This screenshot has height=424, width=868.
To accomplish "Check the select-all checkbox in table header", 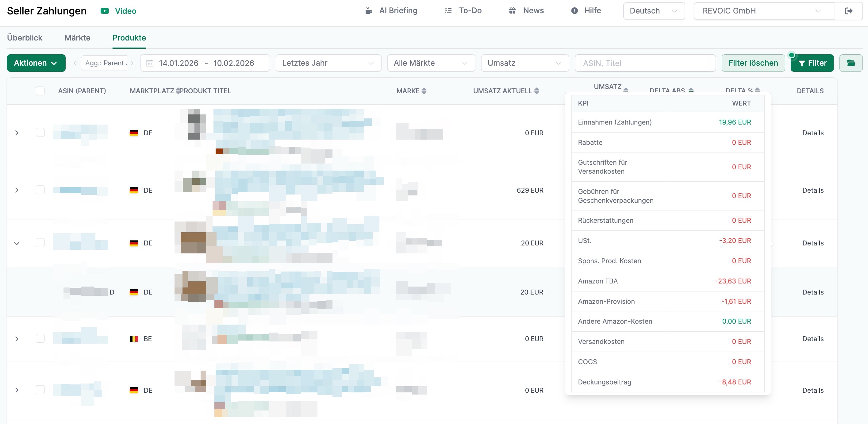I will coord(40,91).
